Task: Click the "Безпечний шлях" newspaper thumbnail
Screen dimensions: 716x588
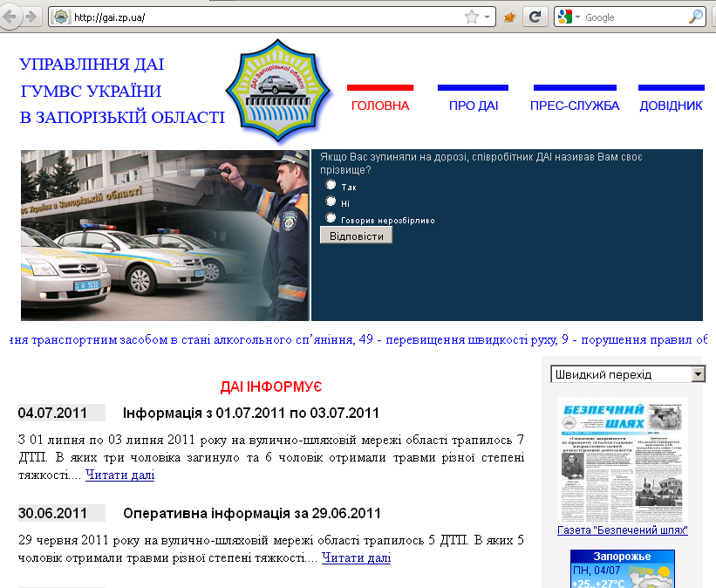Action: (622, 460)
